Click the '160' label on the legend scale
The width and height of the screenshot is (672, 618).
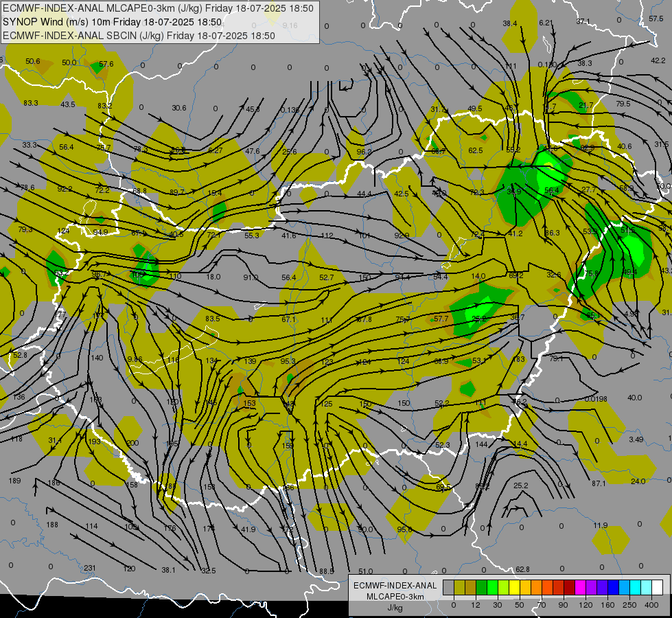607,605
